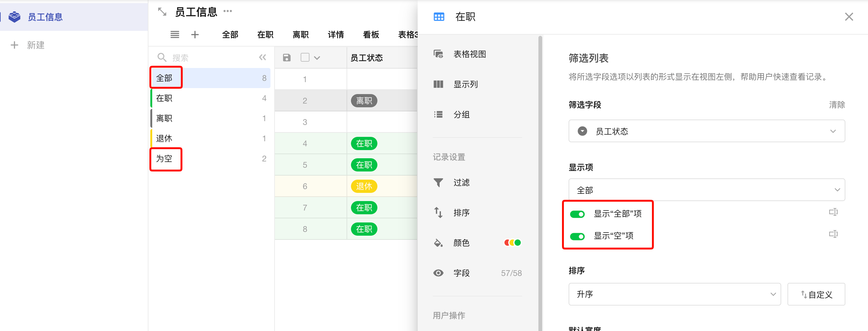
Task: Click the color dots beside 颜色
Action: click(513, 243)
